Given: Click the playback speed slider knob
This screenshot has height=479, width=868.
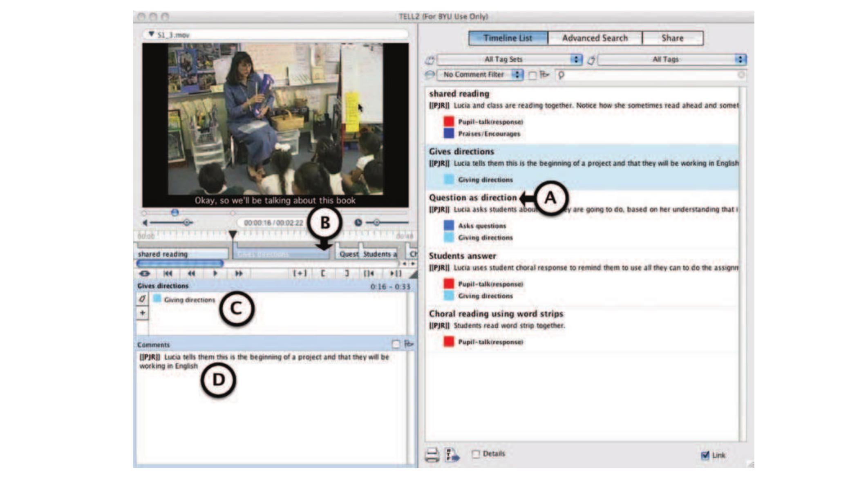Looking at the screenshot, I should [376, 222].
